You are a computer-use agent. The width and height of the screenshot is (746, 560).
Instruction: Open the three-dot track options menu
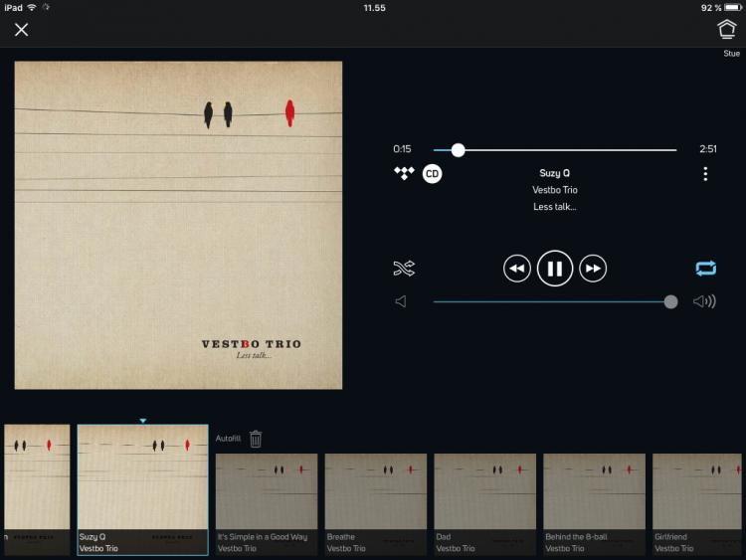tap(705, 174)
